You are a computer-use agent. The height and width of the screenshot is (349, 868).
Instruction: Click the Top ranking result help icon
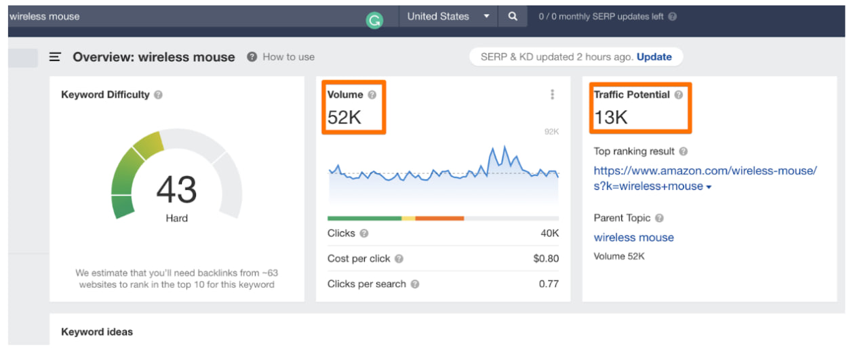point(684,152)
